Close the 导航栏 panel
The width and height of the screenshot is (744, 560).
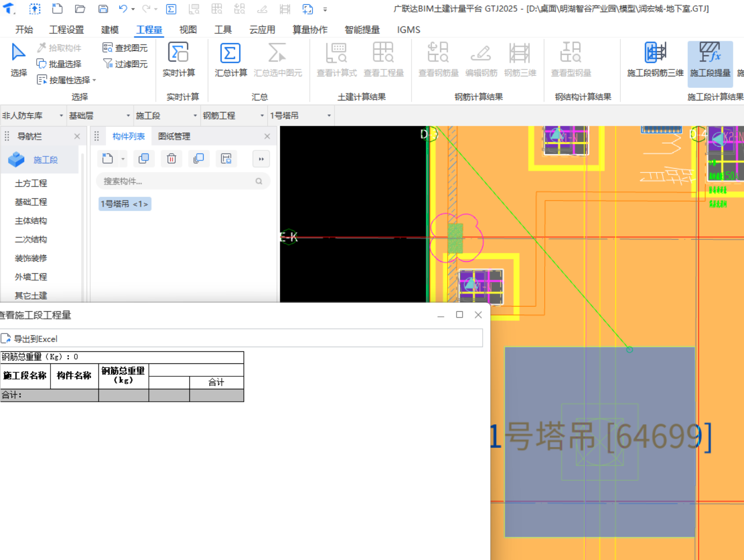point(77,136)
